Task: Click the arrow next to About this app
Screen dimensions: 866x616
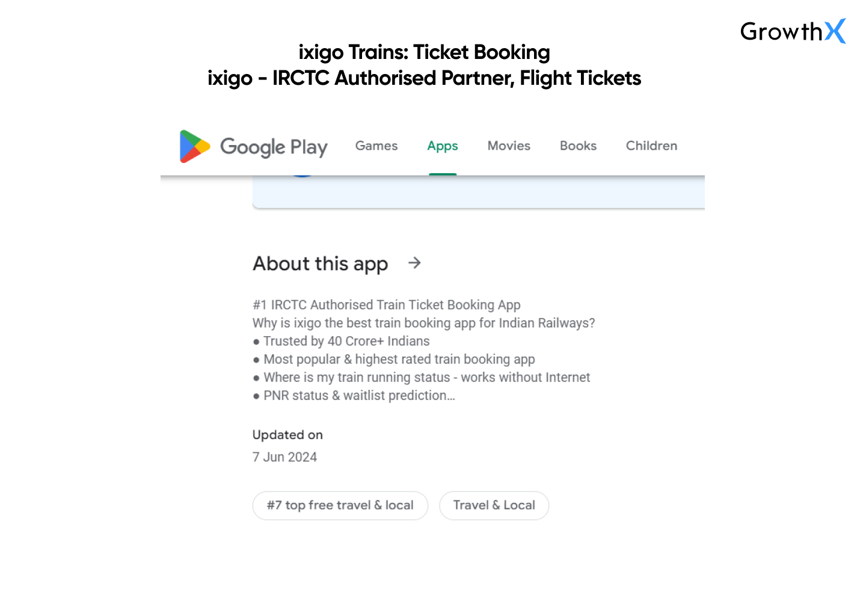Action: 414,263
